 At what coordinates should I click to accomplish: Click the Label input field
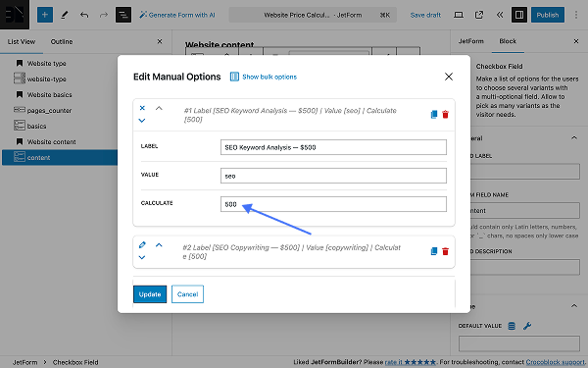point(333,147)
